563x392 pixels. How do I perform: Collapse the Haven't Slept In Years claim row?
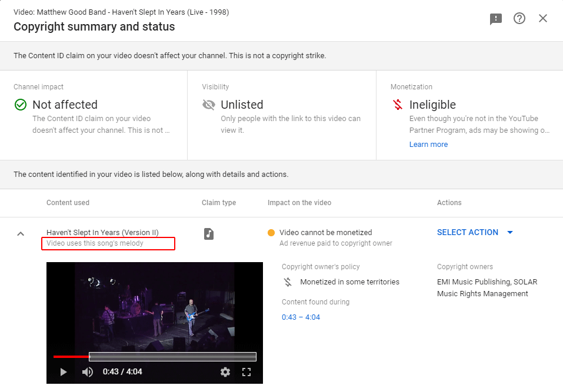coord(21,234)
